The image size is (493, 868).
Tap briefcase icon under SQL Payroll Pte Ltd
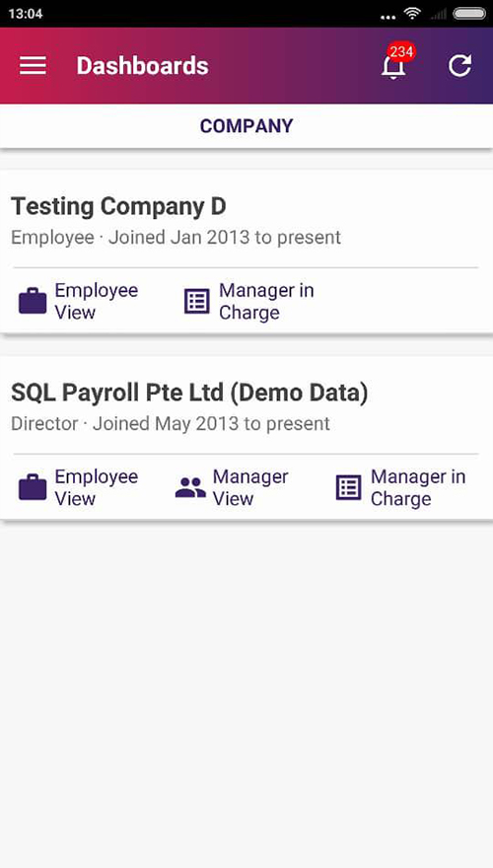point(33,487)
